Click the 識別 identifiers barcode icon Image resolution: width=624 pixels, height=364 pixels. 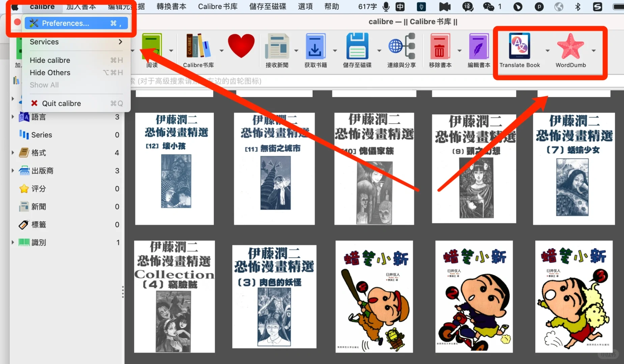click(24, 242)
